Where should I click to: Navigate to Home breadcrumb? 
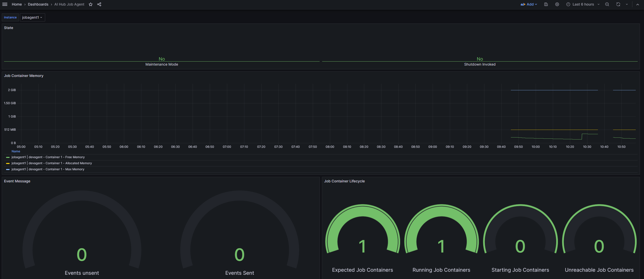[x=17, y=4]
